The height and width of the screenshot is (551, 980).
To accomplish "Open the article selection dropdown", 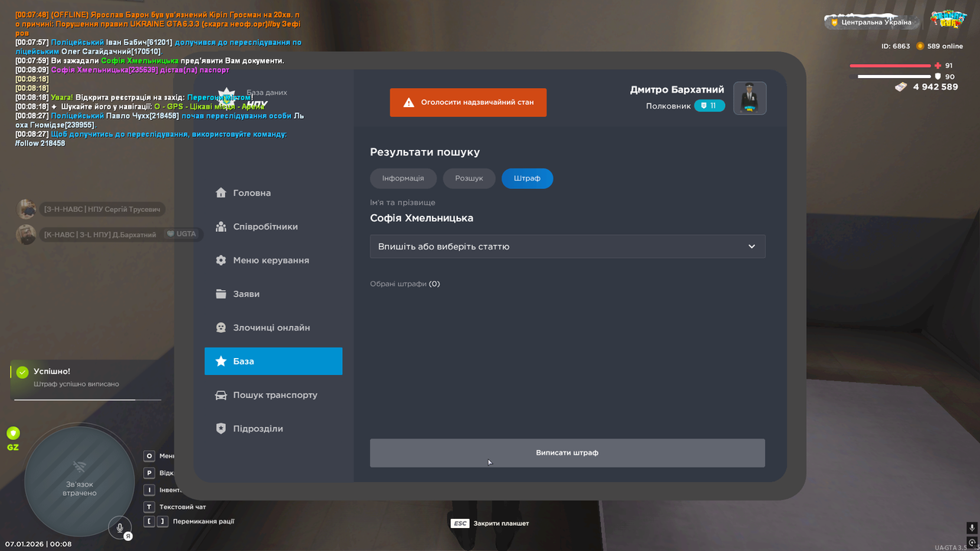I will coord(567,246).
